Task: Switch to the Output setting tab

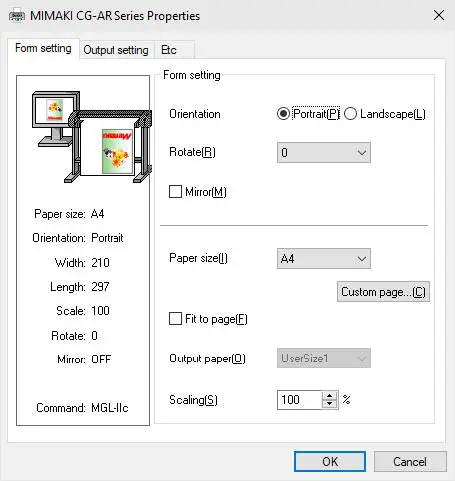Action: pyautogui.click(x=116, y=50)
